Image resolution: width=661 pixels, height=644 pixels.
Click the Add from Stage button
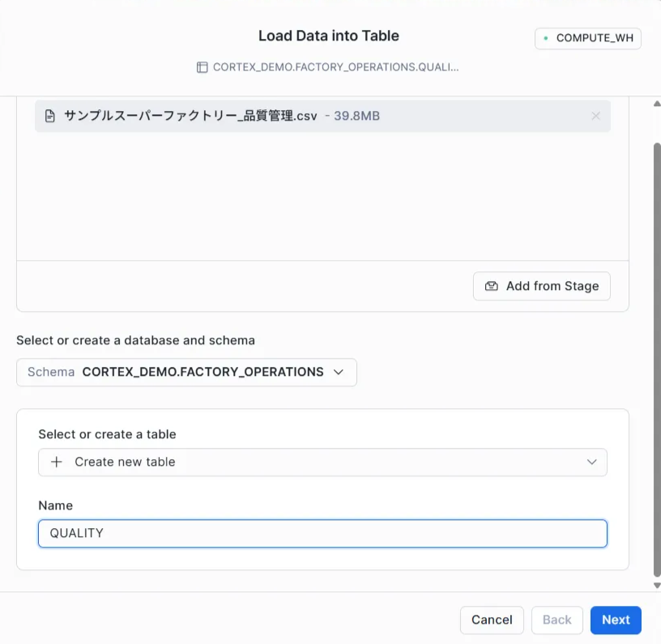[541, 286]
